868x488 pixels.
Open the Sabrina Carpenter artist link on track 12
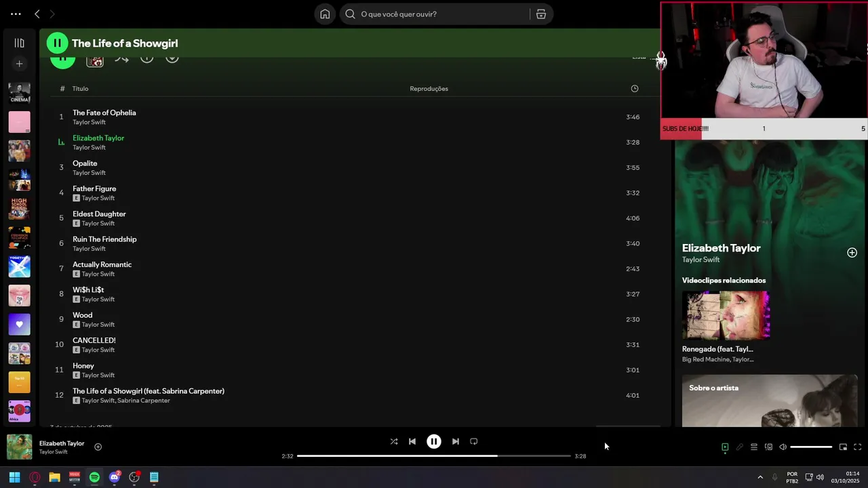pyautogui.click(x=144, y=401)
